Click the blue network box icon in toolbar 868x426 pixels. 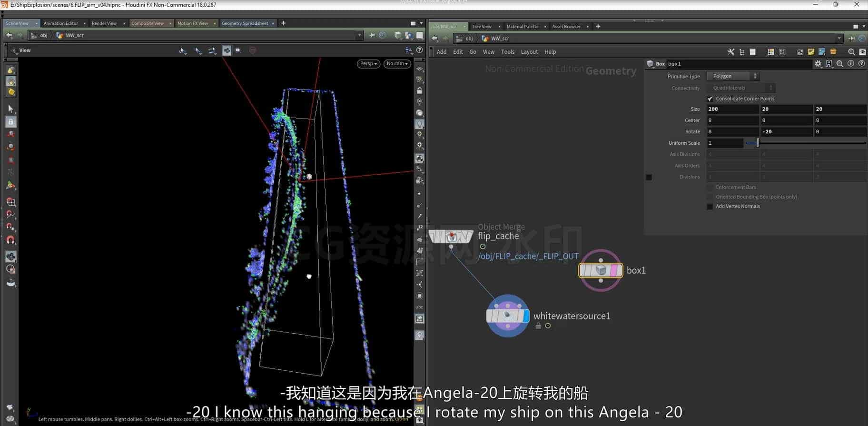point(822,52)
